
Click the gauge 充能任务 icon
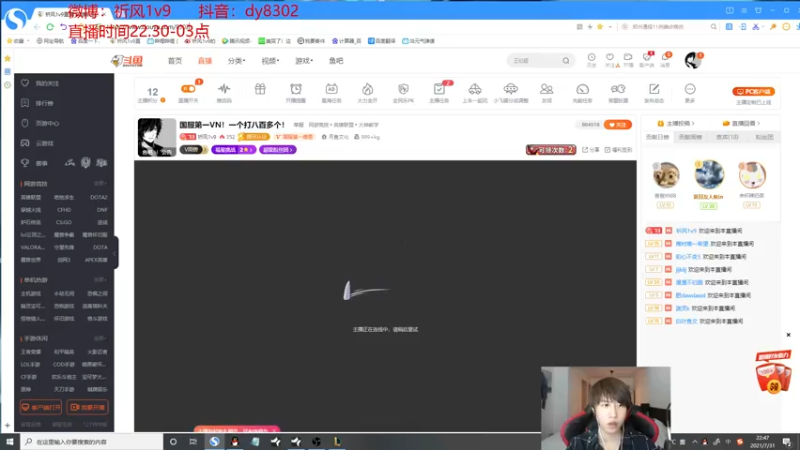coord(582,89)
